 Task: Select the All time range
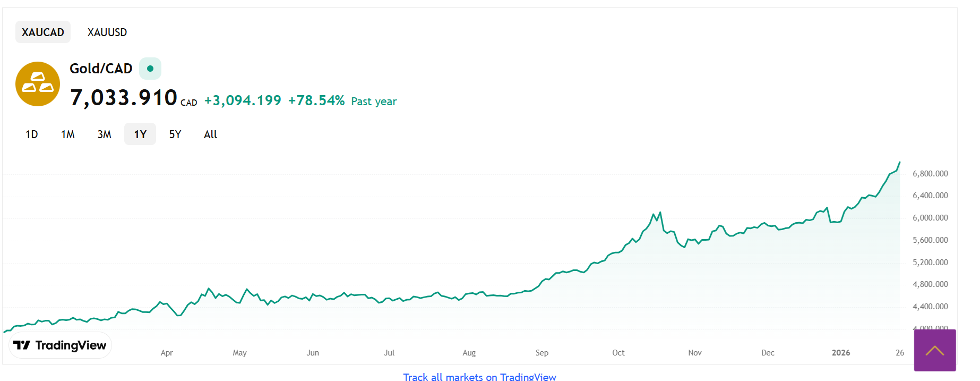(x=211, y=134)
